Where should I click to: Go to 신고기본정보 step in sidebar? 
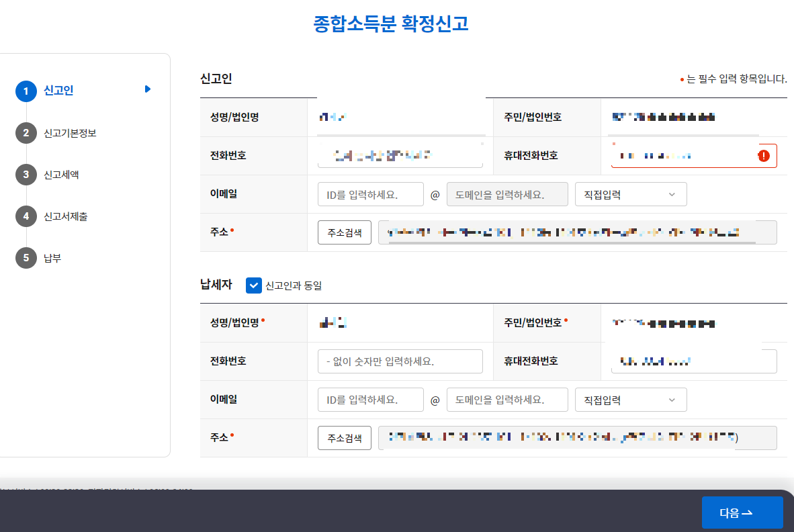tap(70, 133)
